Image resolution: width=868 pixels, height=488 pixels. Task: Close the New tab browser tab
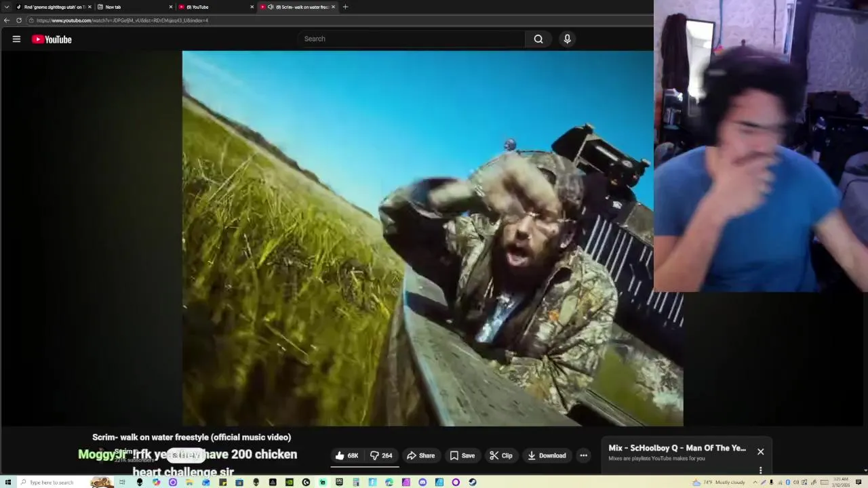(x=171, y=7)
